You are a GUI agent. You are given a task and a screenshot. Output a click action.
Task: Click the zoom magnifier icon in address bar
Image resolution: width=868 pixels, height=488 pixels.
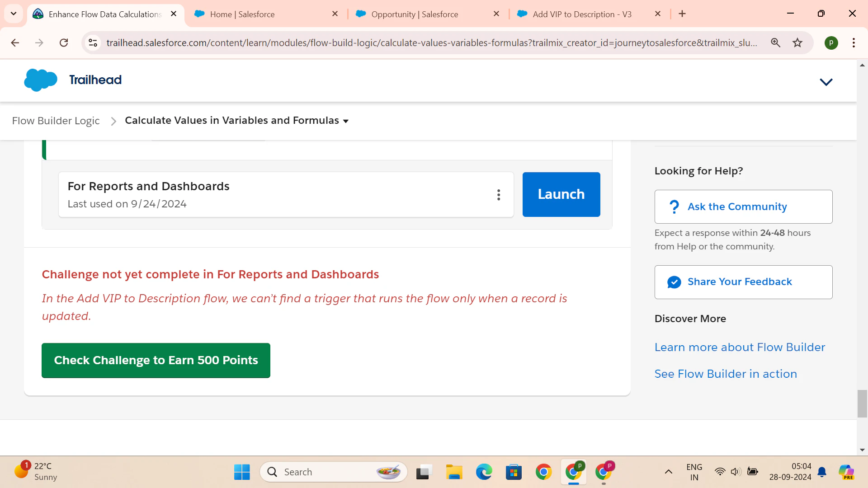[776, 42]
